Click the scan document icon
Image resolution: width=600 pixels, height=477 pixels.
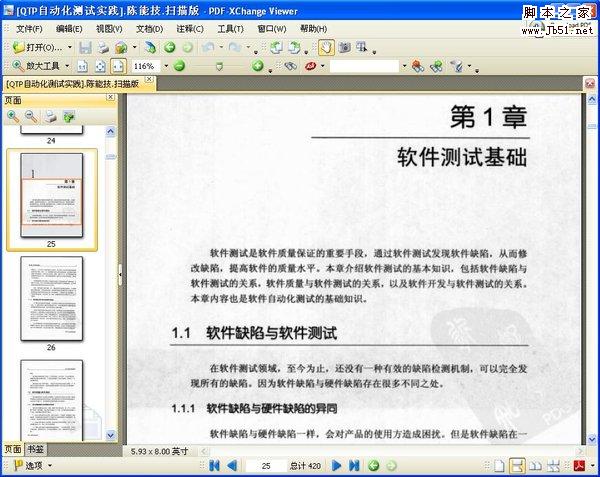150,47
